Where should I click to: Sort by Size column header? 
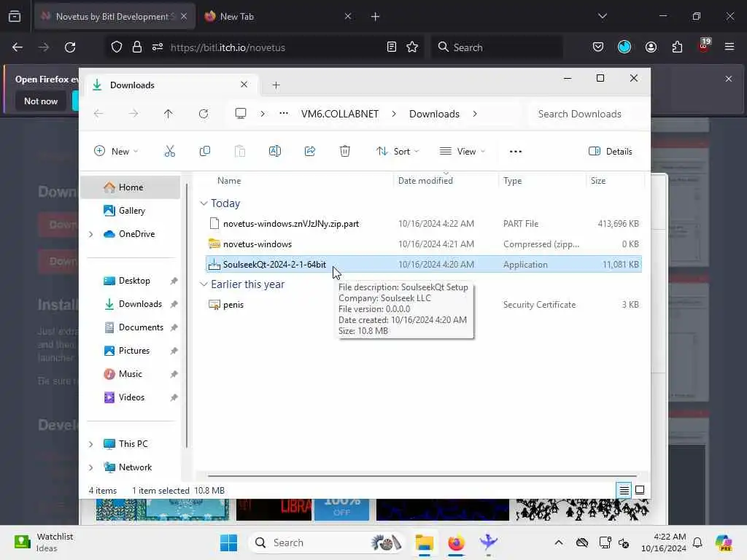coord(598,181)
